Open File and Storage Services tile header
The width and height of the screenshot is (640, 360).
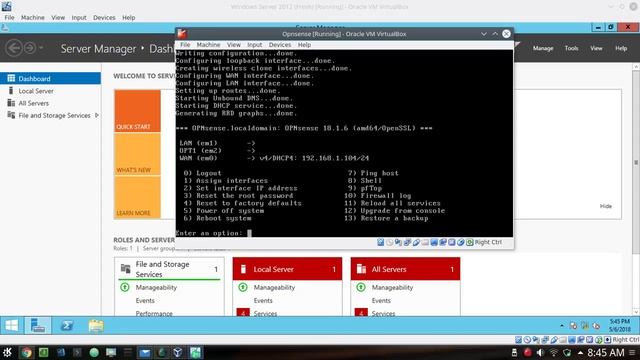coord(169,269)
